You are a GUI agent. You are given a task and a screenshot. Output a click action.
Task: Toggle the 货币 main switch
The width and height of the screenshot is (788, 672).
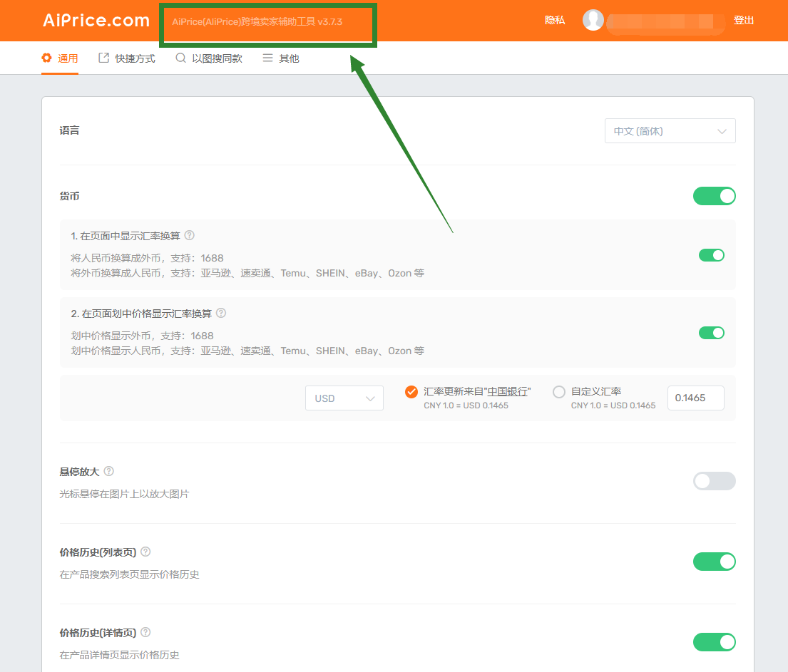[714, 196]
